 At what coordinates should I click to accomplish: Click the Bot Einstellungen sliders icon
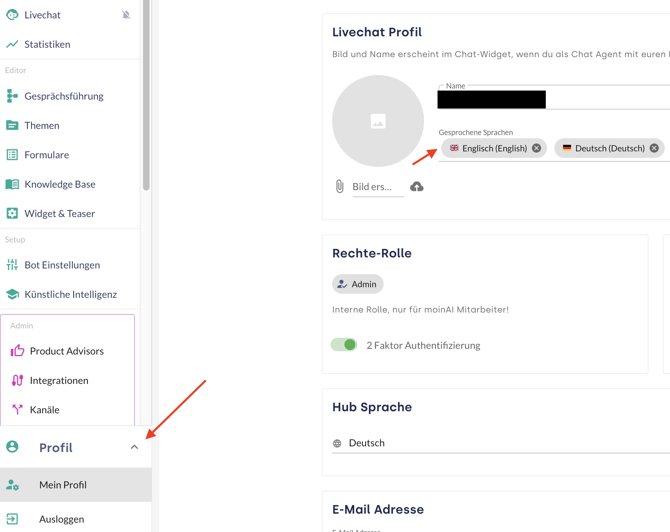coord(12,265)
